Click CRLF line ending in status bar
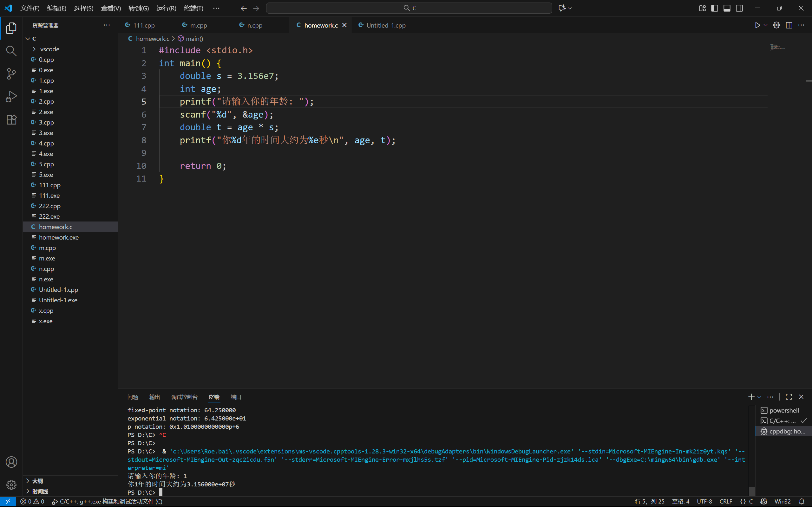 point(725,501)
